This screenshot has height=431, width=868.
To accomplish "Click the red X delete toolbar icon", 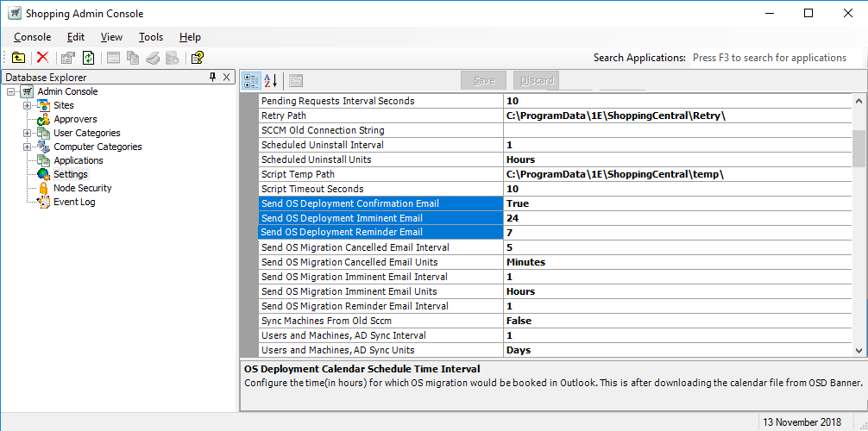I will pos(42,58).
